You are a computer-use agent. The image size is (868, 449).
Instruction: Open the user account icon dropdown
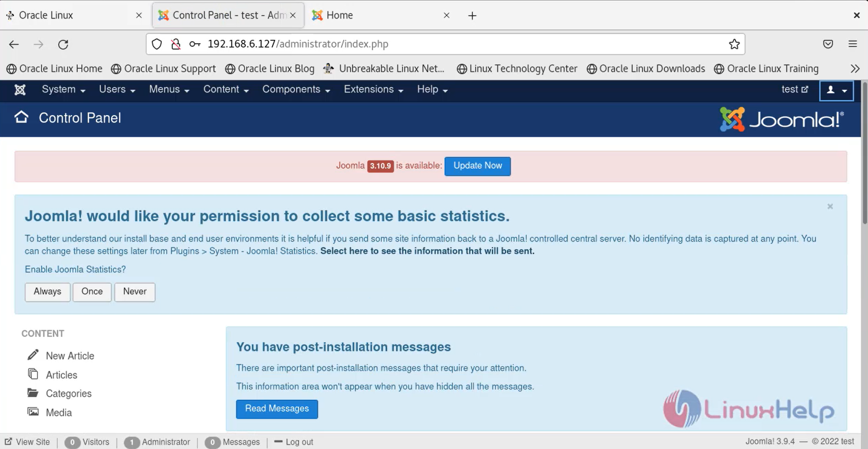[x=836, y=90]
